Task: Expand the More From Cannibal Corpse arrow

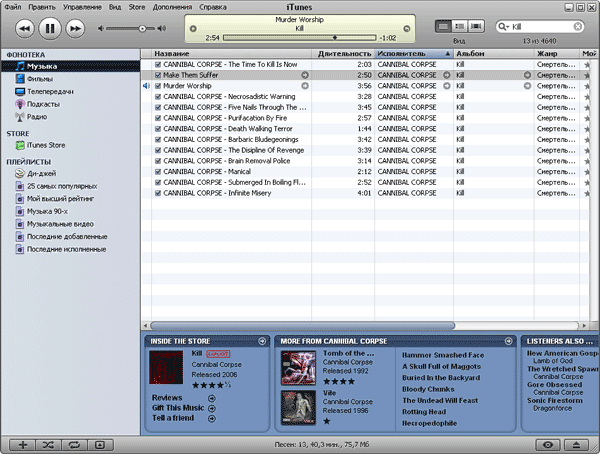Action: (509, 341)
